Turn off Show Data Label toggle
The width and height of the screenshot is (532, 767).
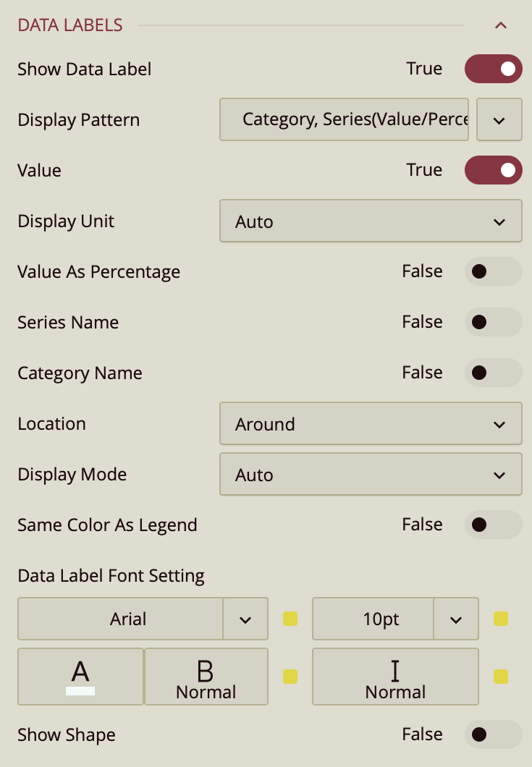(x=493, y=69)
